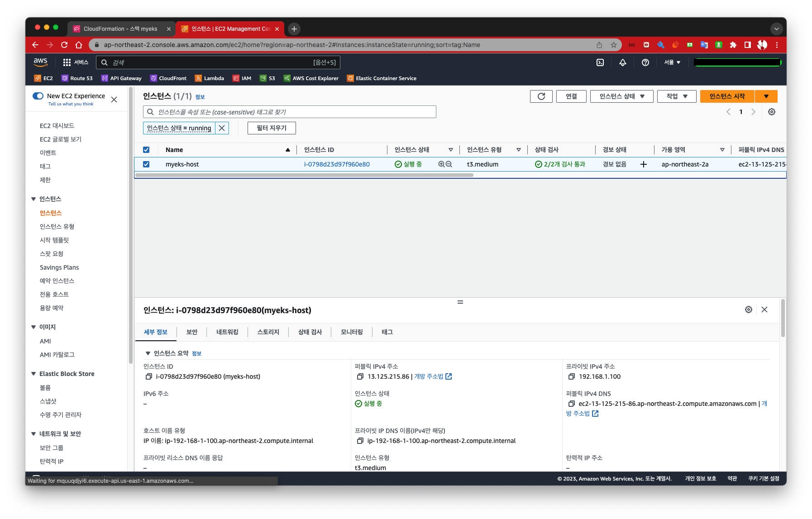Switch to the 상태 검사 tab
This screenshot has height=519, width=812.
(x=310, y=332)
